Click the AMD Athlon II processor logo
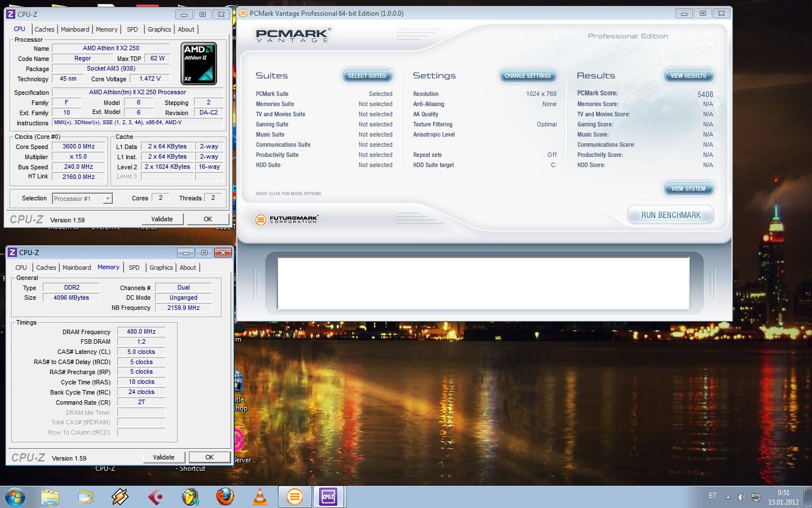812x508 pixels. point(198,63)
